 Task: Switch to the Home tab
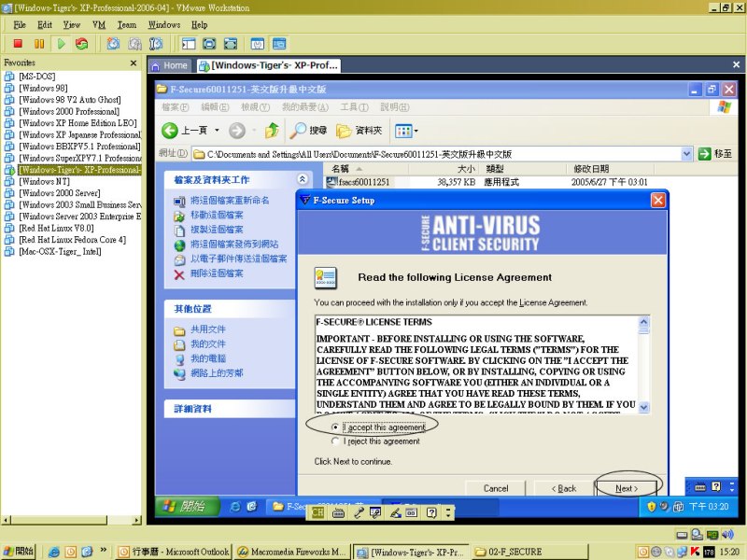pyautogui.click(x=171, y=65)
